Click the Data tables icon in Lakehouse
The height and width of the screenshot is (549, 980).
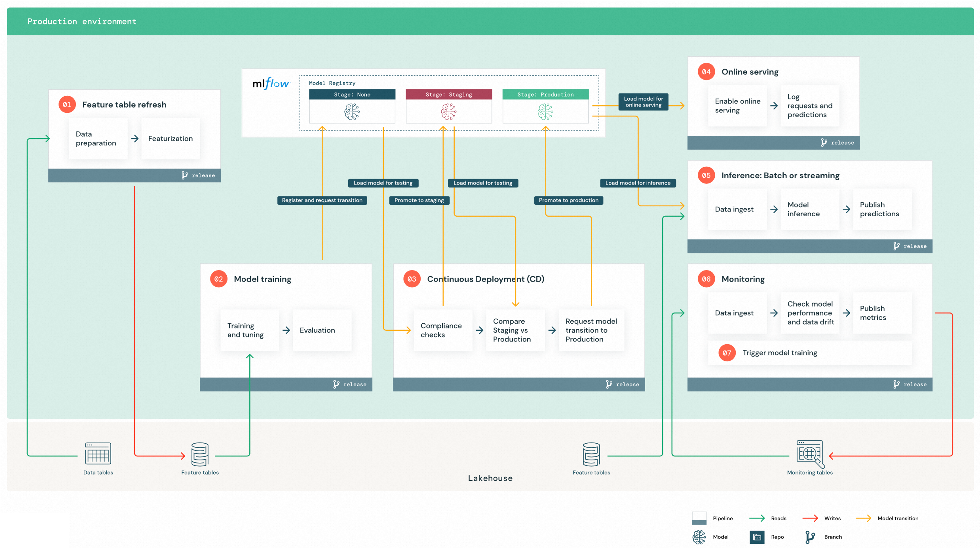tap(98, 453)
